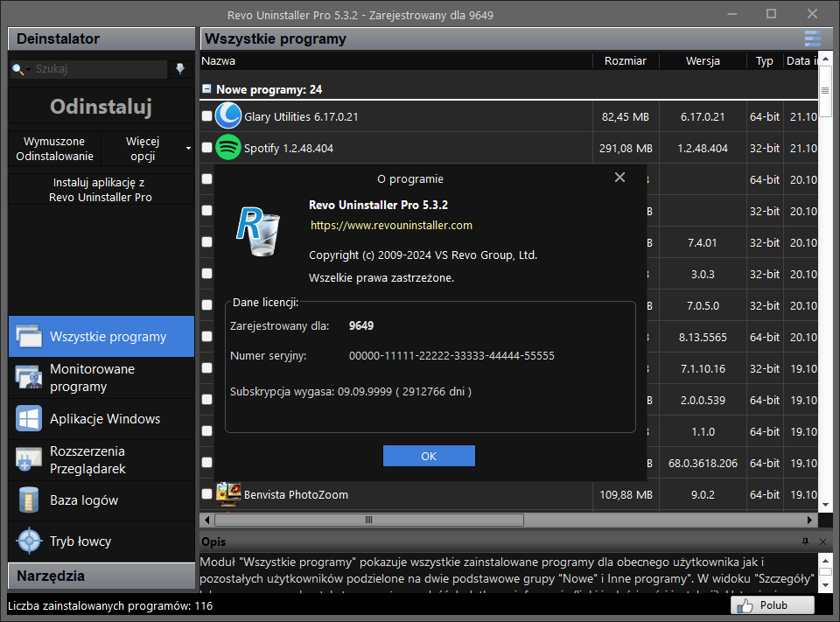Collapse the Deinstalator section header
Image resolution: width=840 pixels, height=622 pixels.
[x=101, y=38]
